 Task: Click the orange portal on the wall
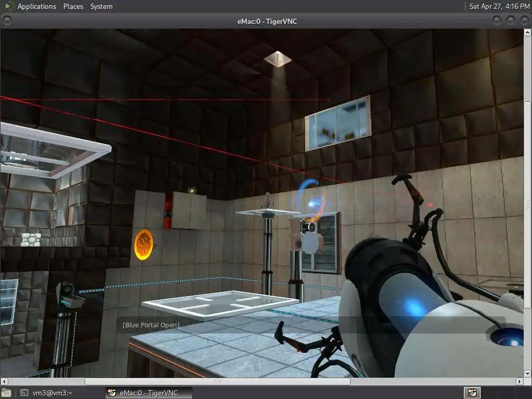click(143, 245)
